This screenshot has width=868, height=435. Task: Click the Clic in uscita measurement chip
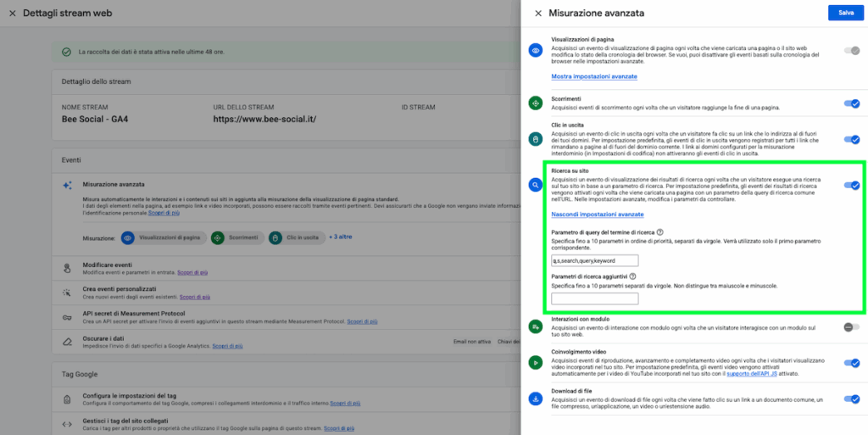coord(297,237)
